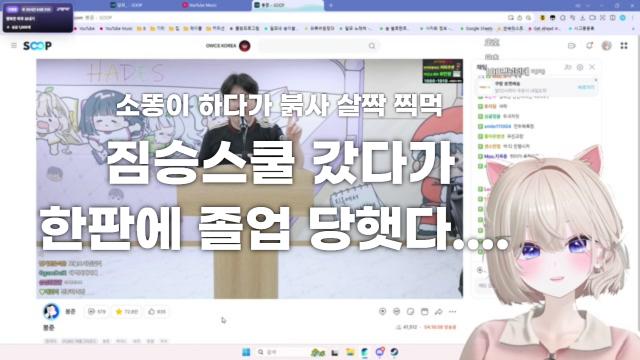Open the YouTube Music bookmark

click(x=116, y=29)
